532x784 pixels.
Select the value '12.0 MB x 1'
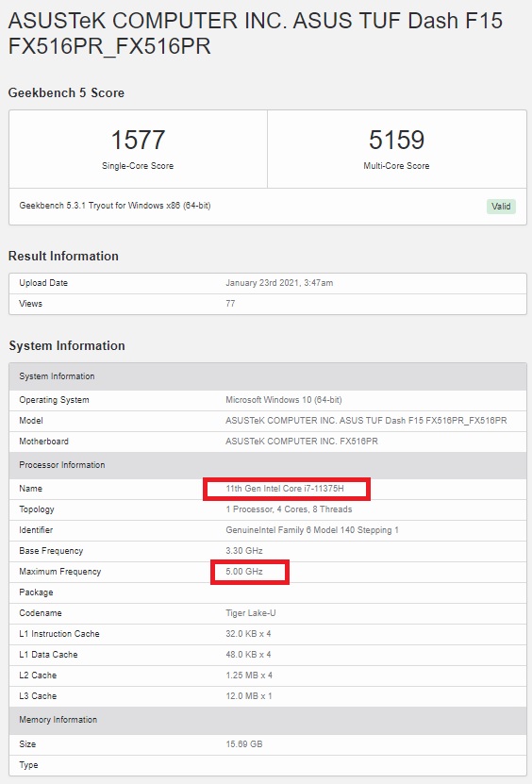pos(248,696)
